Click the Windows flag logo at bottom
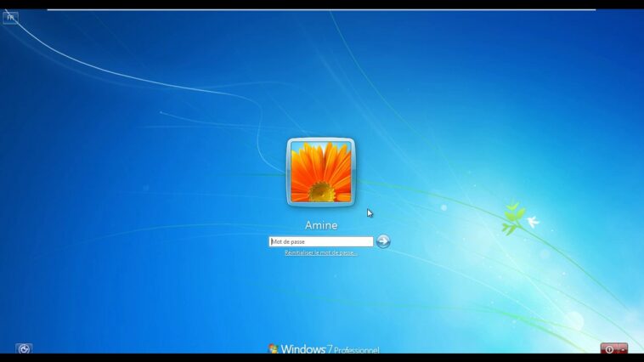The width and height of the screenshot is (644, 362). click(273, 349)
